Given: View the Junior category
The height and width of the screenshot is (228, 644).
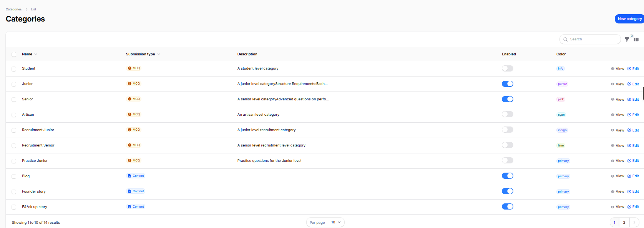Looking at the screenshot, I should point(617,84).
